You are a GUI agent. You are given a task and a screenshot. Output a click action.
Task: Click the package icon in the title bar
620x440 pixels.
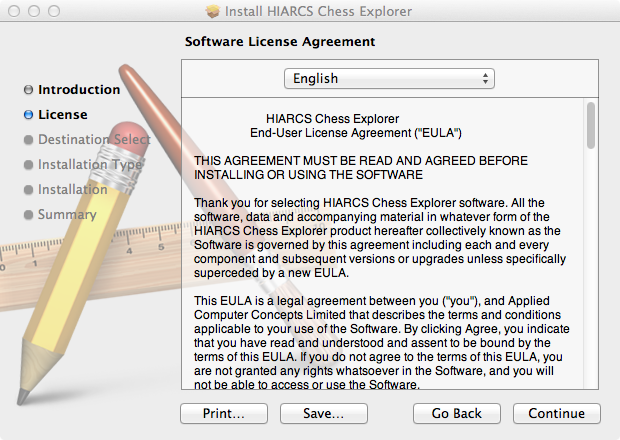212,11
